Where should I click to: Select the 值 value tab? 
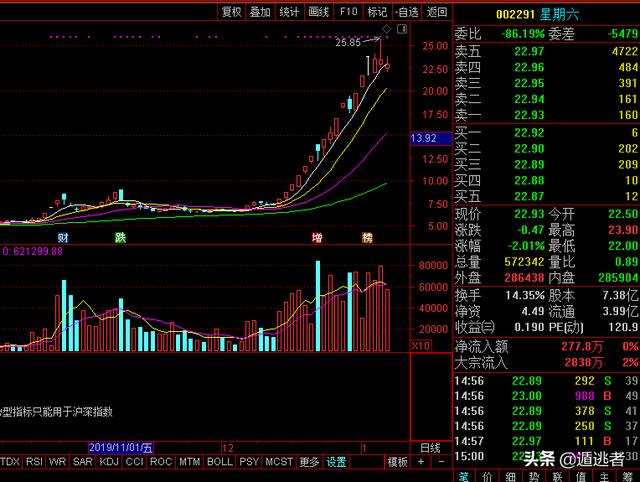pyautogui.click(x=581, y=477)
